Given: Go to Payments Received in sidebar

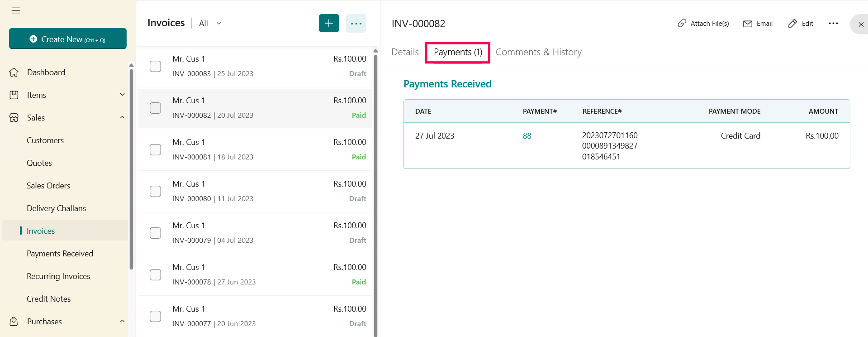Looking at the screenshot, I should tap(60, 254).
